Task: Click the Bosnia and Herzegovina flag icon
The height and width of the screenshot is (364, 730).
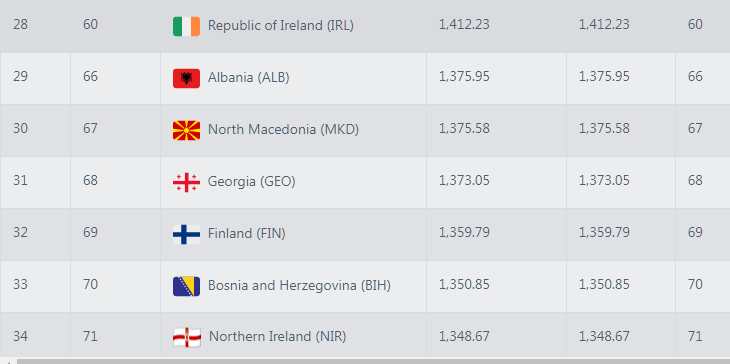Action: (x=186, y=286)
